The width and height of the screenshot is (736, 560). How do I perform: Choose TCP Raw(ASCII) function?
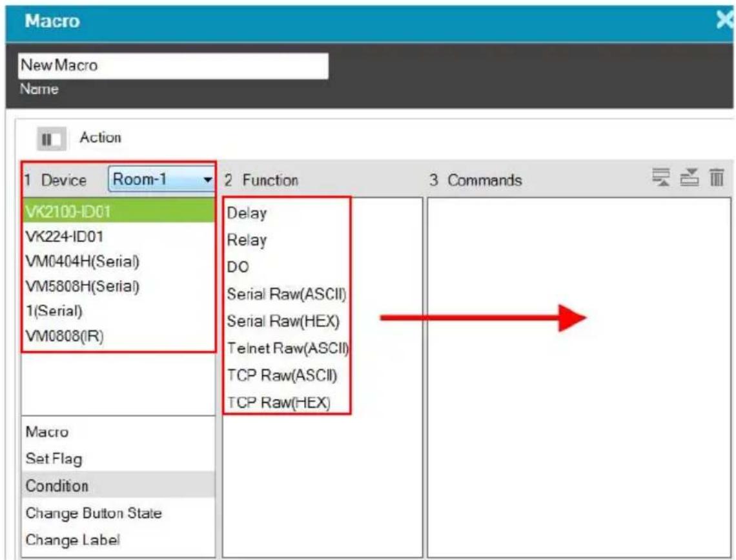click(282, 375)
